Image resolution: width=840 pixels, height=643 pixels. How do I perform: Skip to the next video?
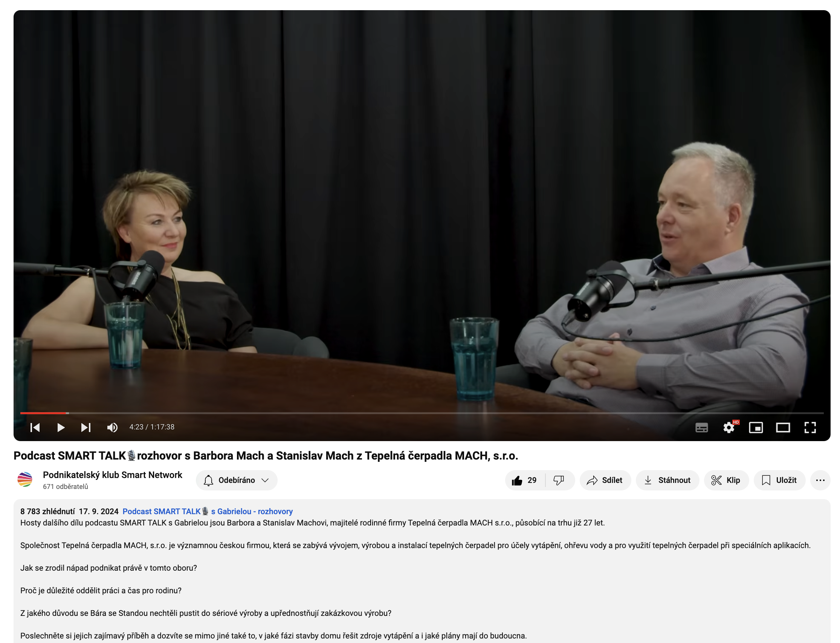point(86,427)
